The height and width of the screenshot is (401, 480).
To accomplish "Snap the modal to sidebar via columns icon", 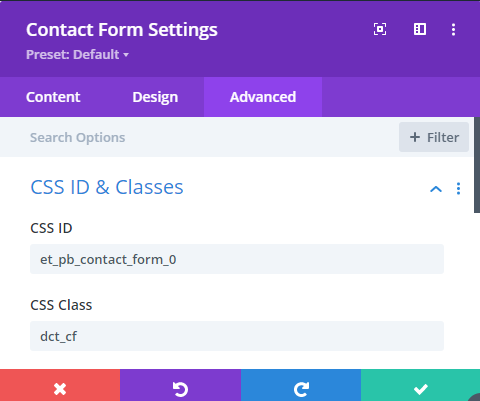I will click(420, 29).
